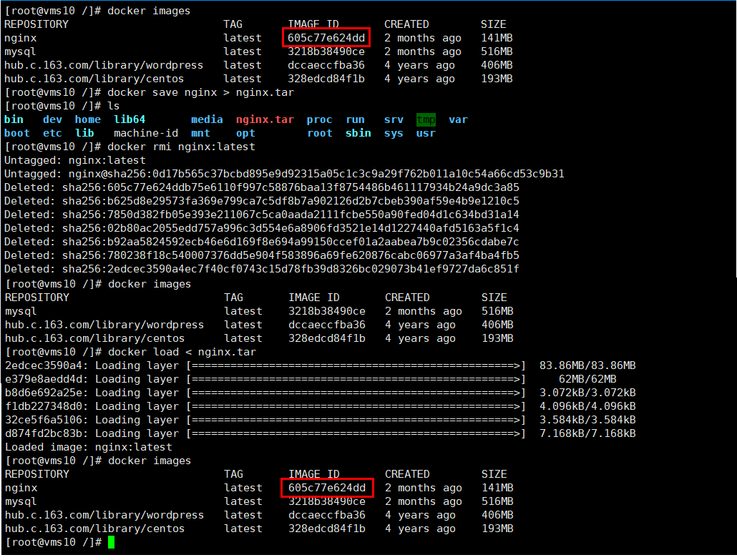The image size is (737, 560).
Task: Click the Deleted sha256:b625d8e29573 line
Action: pos(262,202)
